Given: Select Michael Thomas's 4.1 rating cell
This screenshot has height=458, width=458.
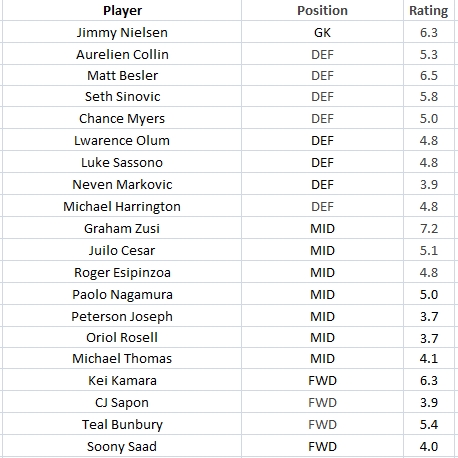Looking at the screenshot, I should [429, 358].
